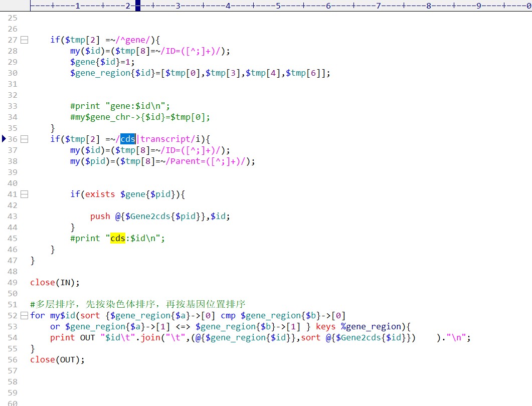Click the 'push' keyword on line 43
Viewport: 532px width, 406px height.
coord(100,216)
